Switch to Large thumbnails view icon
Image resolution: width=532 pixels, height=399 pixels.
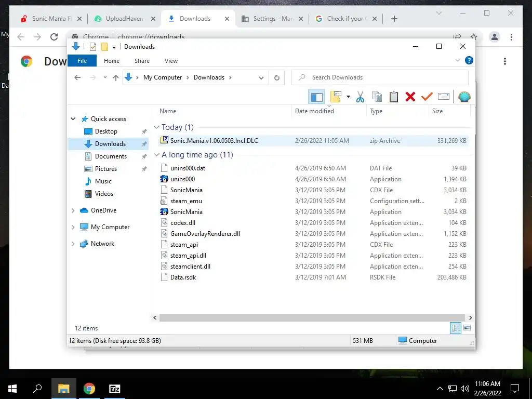pyautogui.click(x=467, y=328)
